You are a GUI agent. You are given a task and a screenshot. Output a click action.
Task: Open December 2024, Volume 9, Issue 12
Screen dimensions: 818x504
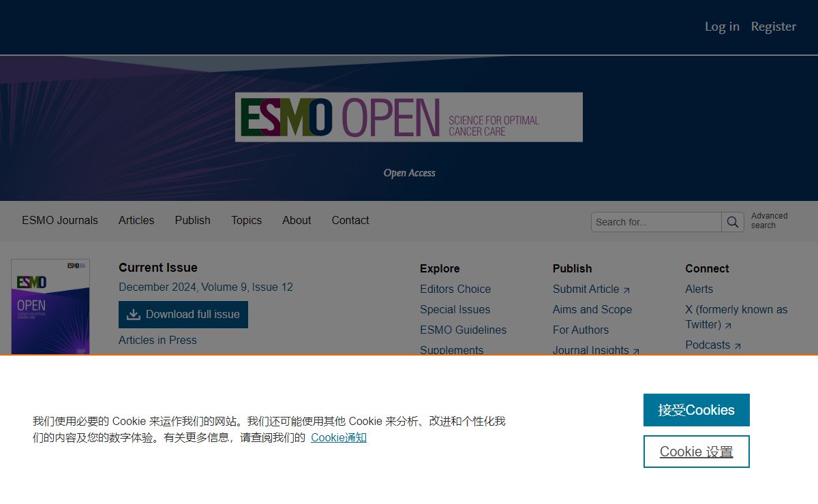[206, 287]
